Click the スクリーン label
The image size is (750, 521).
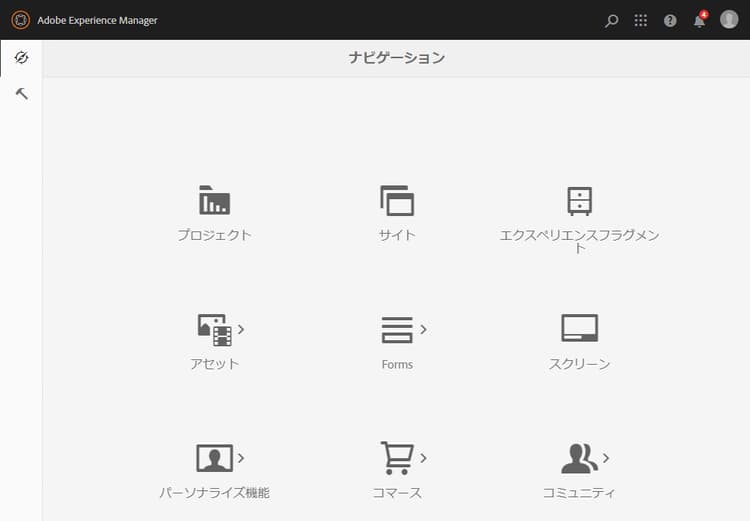coord(579,364)
